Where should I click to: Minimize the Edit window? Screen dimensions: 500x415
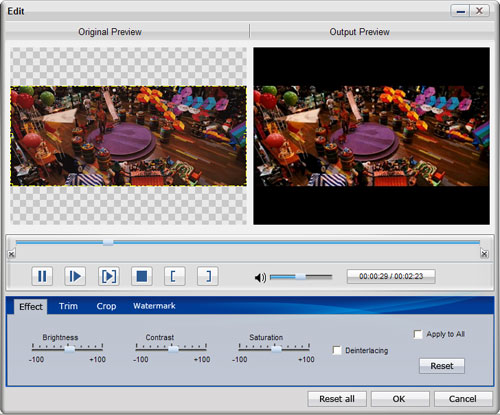pyautogui.click(x=461, y=11)
